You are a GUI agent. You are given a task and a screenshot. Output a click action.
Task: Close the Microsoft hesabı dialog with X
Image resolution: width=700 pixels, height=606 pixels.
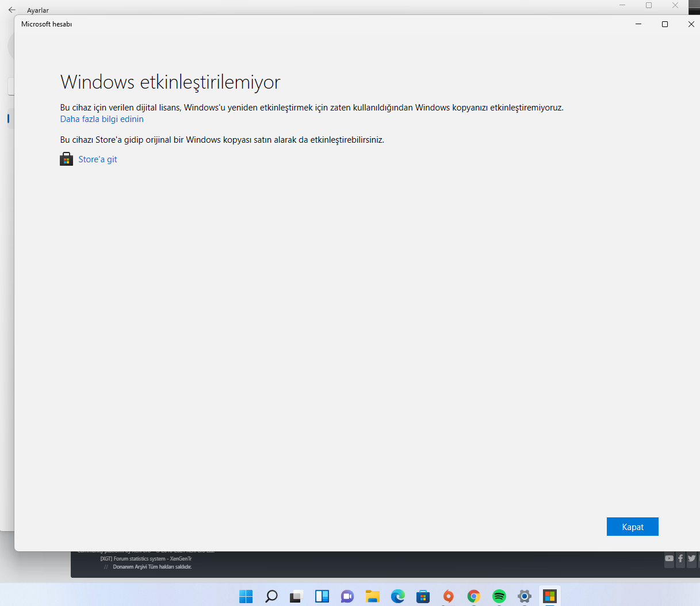click(x=691, y=24)
